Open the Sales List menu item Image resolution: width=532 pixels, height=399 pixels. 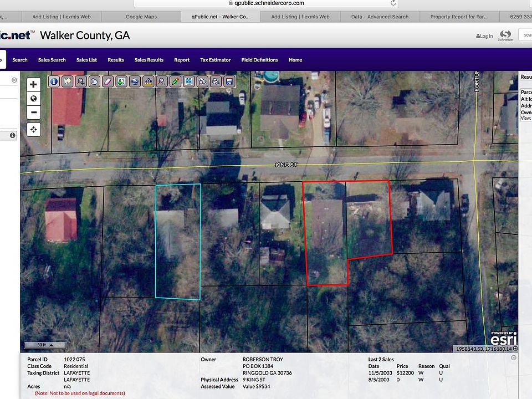pyautogui.click(x=86, y=60)
